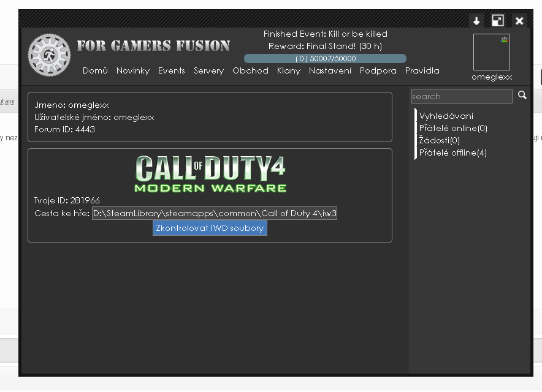Expand Přátelé online(0) list

coord(453,128)
